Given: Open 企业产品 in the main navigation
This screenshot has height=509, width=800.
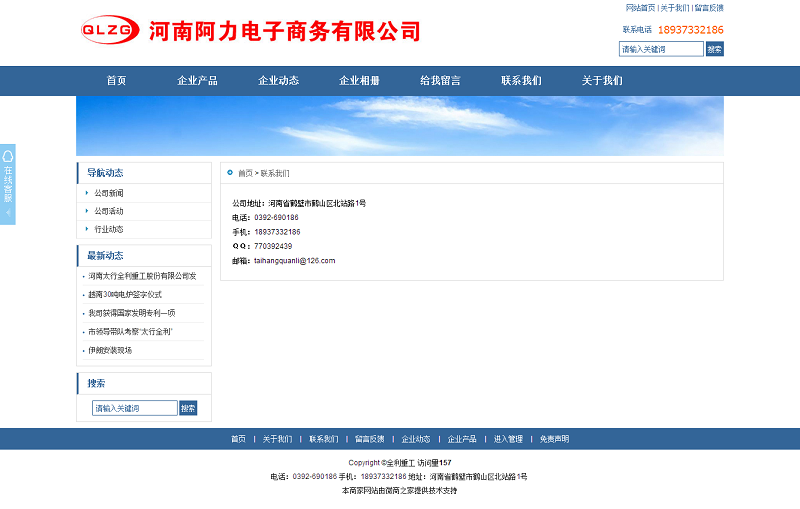Looking at the screenshot, I should [x=197, y=81].
